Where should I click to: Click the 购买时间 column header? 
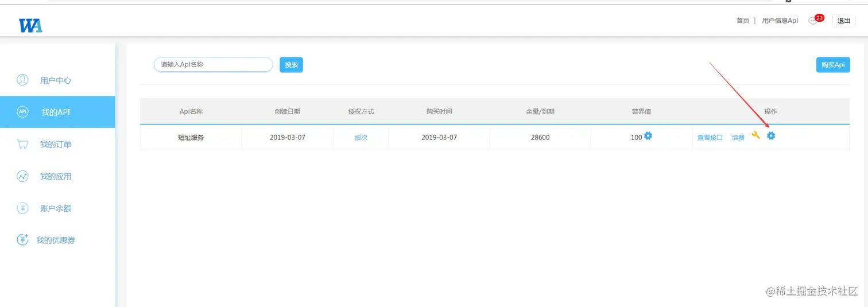(439, 111)
